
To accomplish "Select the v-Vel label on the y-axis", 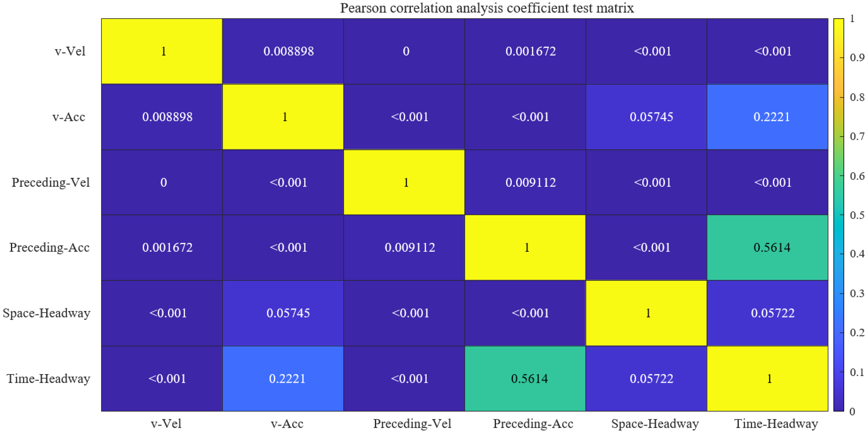I will click(70, 51).
